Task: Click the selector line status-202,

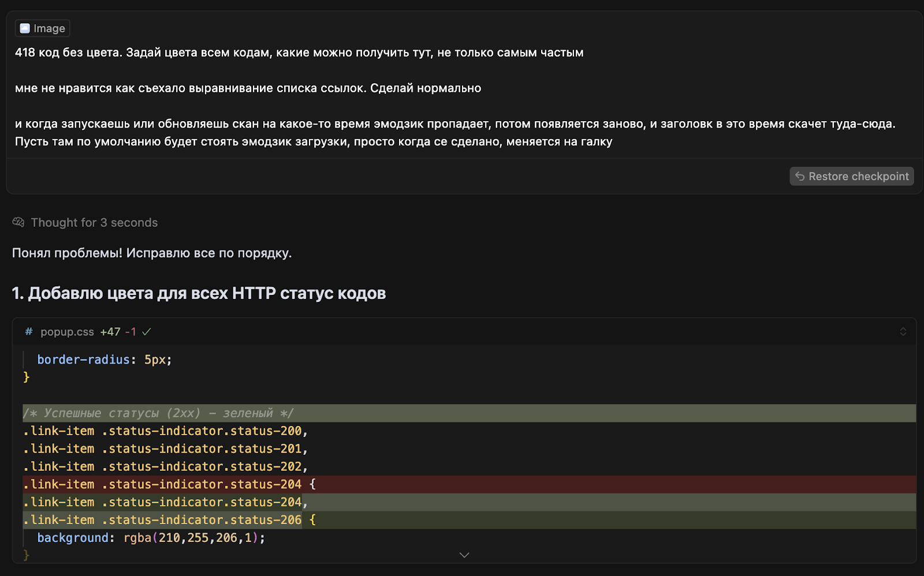Action: [166, 467]
